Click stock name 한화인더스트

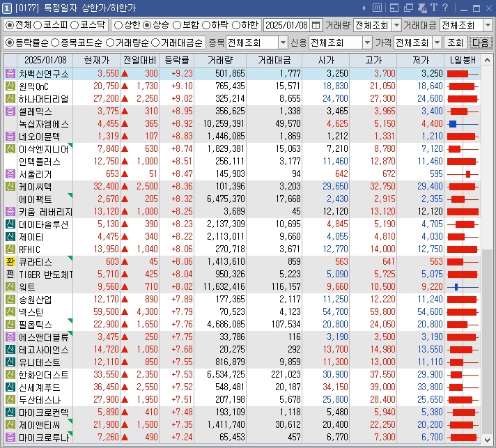(44, 375)
